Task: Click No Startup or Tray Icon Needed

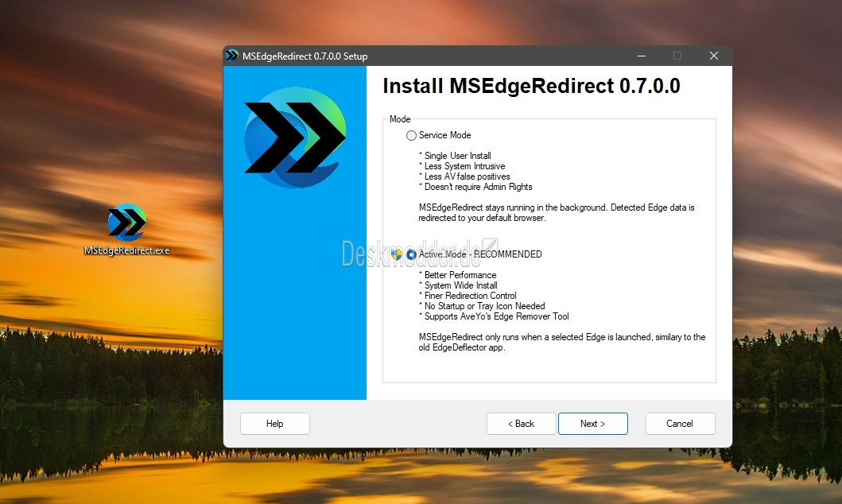Action: 482,306
